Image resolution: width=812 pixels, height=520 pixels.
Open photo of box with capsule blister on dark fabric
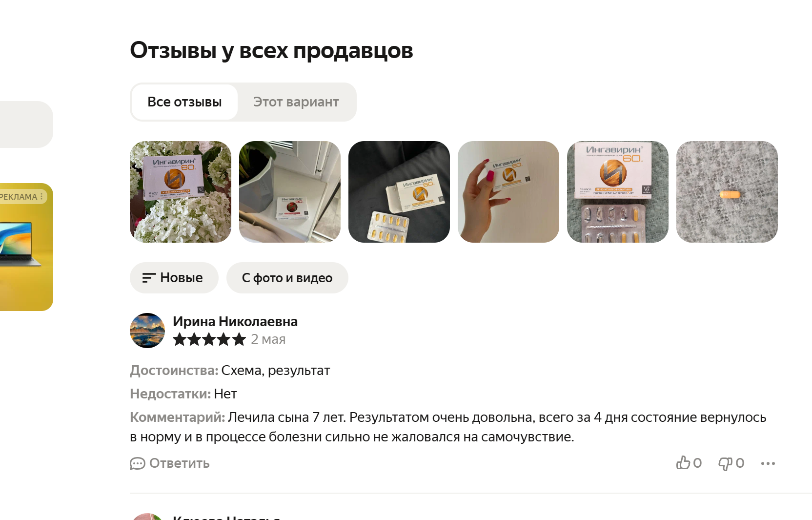click(399, 192)
